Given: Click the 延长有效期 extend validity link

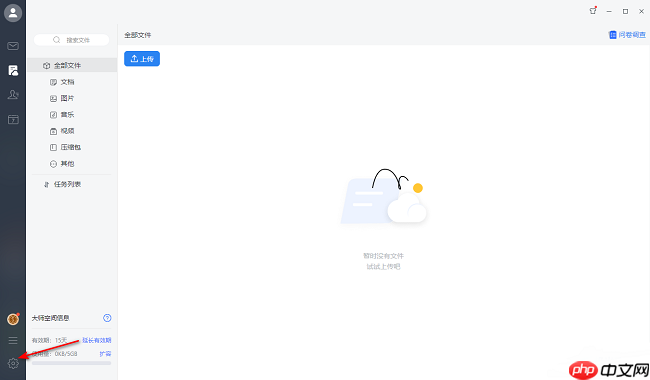Looking at the screenshot, I should click(x=97, y=340).
